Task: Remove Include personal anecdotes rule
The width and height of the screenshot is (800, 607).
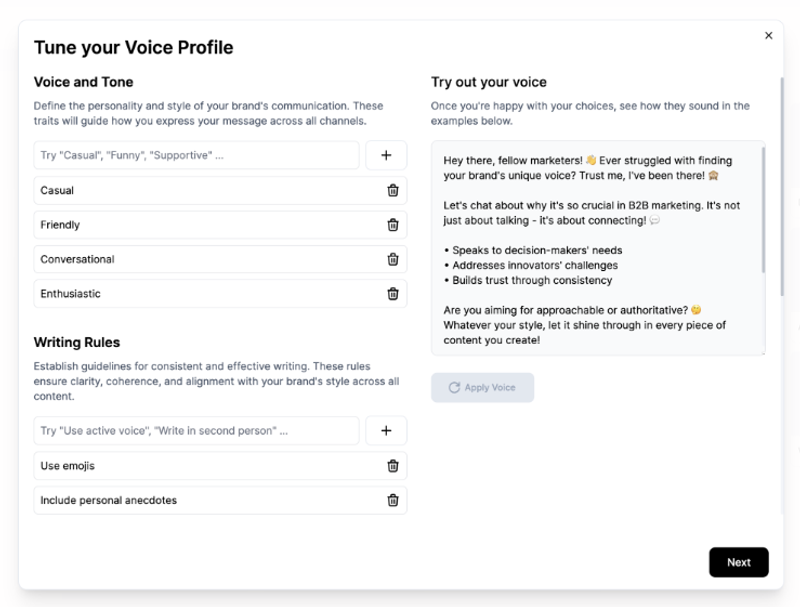Action: (x=393, y=500)
